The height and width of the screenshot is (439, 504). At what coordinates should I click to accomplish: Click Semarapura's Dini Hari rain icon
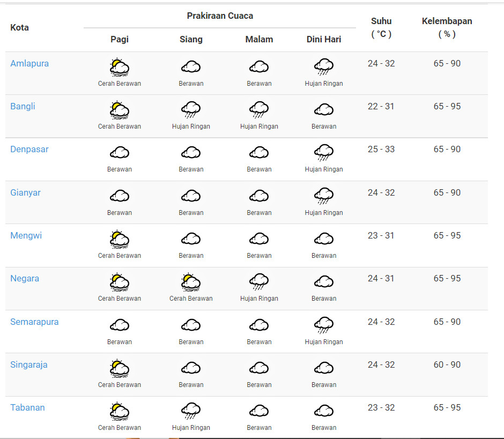pyautogui.click(x=323, y=325)
